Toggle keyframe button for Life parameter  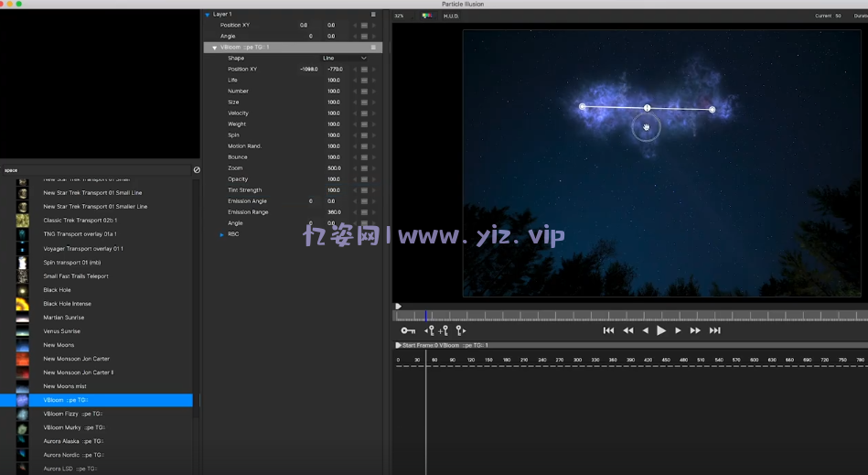point(364,81)
